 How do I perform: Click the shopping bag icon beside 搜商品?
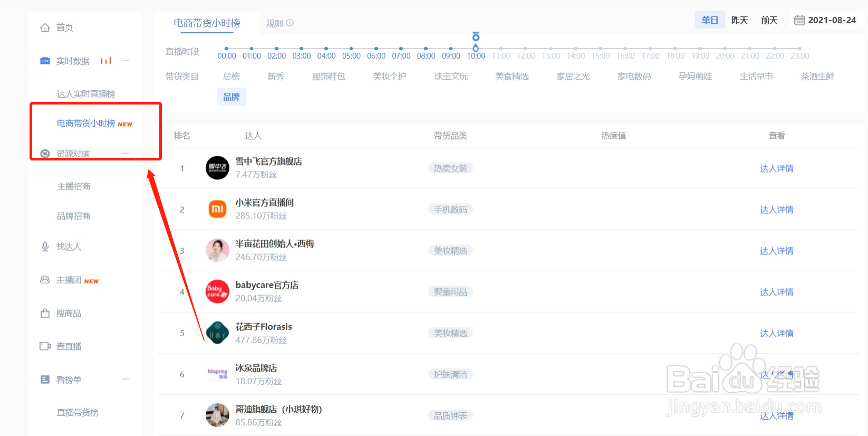pyautogui.click(x=45, y=313)
